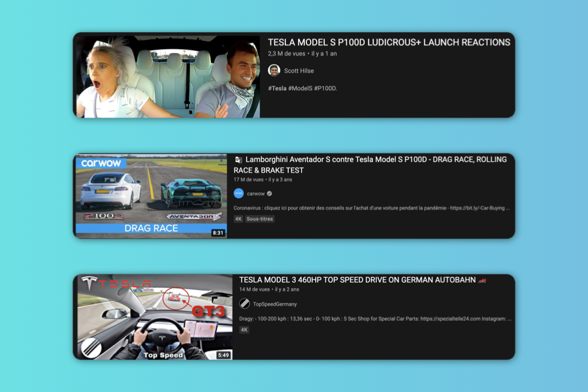
Task: Click the verified badge beside carwow
Action: [269, 194]
